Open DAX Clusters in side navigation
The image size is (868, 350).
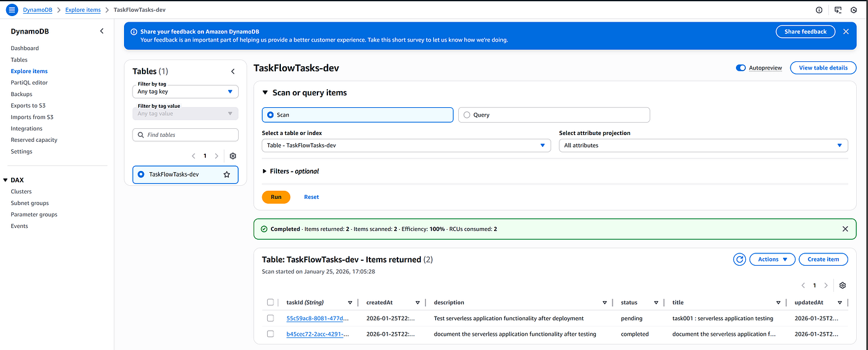point(21,191)
